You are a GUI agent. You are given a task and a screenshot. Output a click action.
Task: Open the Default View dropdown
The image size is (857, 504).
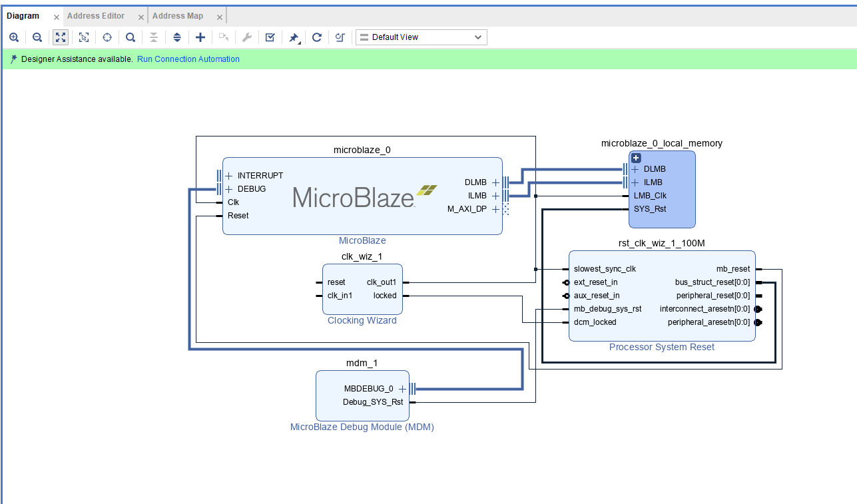coord(421,37)
